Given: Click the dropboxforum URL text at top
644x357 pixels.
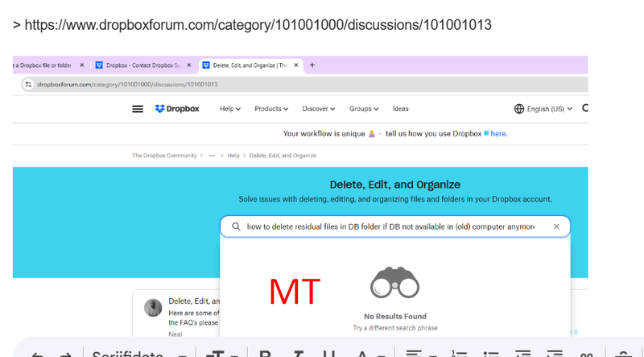Looking at the screenshot, I should 258,25.
